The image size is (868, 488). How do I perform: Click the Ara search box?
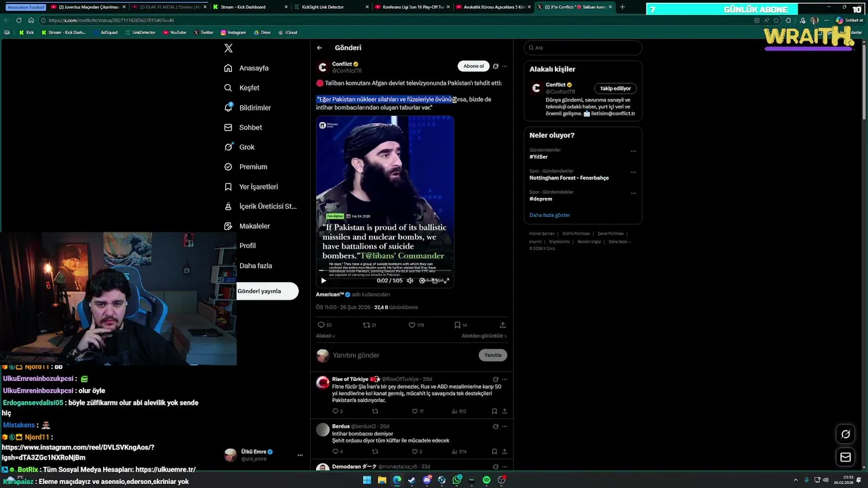pyautogui.click(x=583, y=48)
